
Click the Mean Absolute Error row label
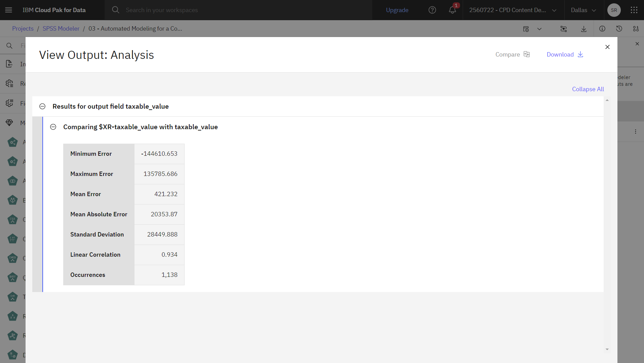point(99,214)
